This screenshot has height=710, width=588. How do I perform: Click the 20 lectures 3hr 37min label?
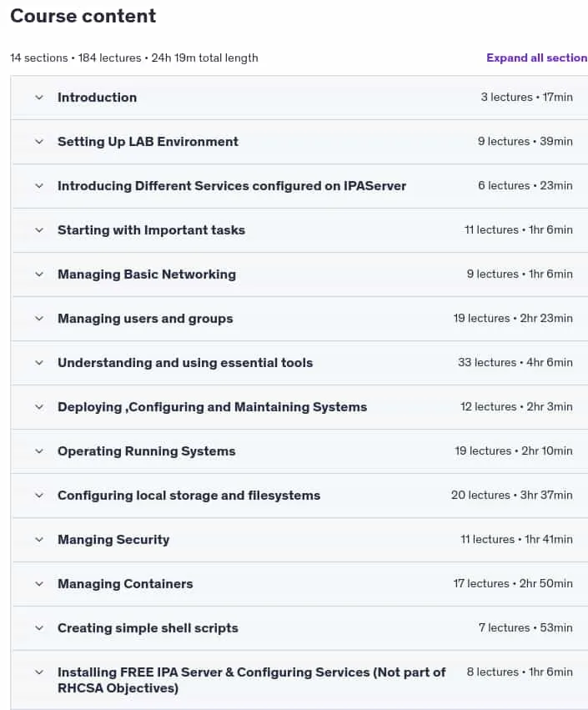(x=511, y=495)
